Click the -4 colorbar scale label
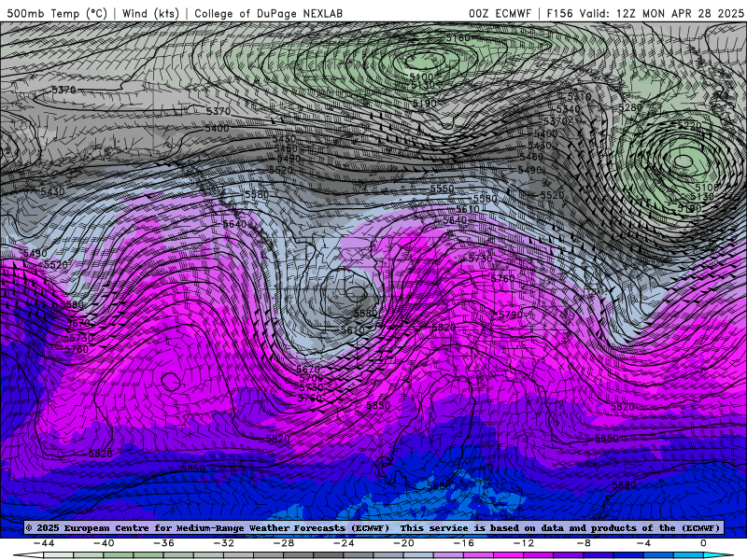 [x=643, y=543]
